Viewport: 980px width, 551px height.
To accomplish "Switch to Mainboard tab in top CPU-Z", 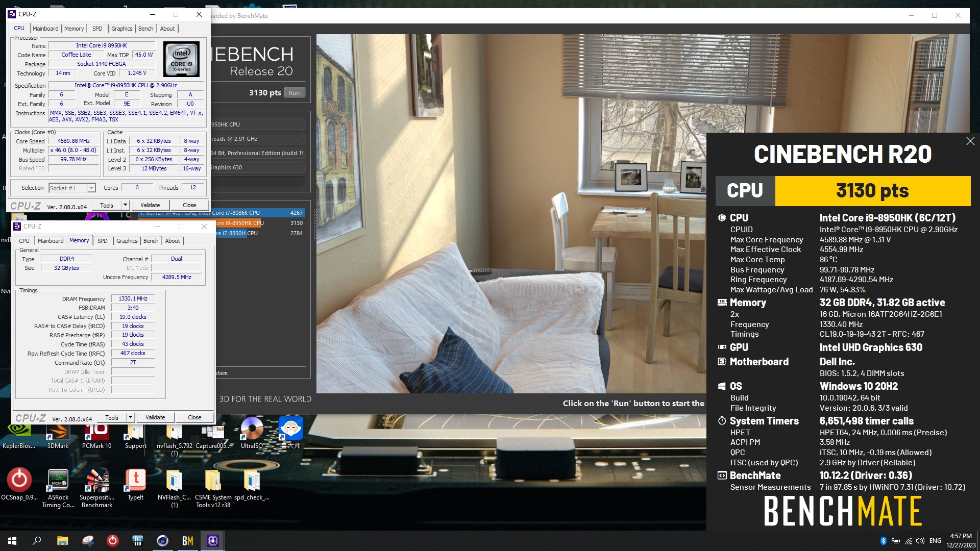I will point(45,29).
